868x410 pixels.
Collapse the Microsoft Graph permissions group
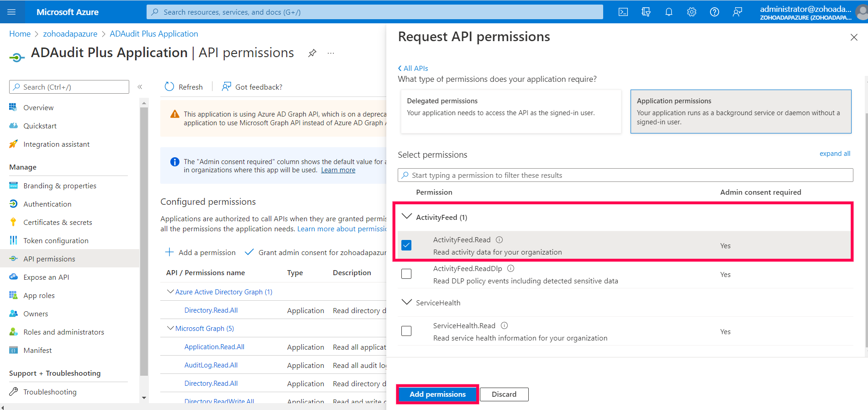click(x=170, y=328)
